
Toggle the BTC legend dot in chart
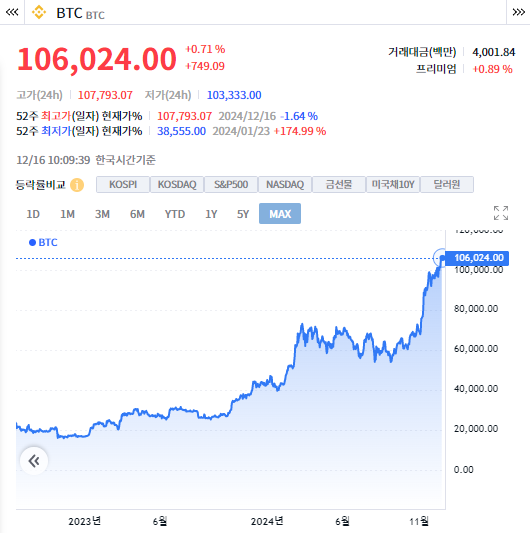33,243
